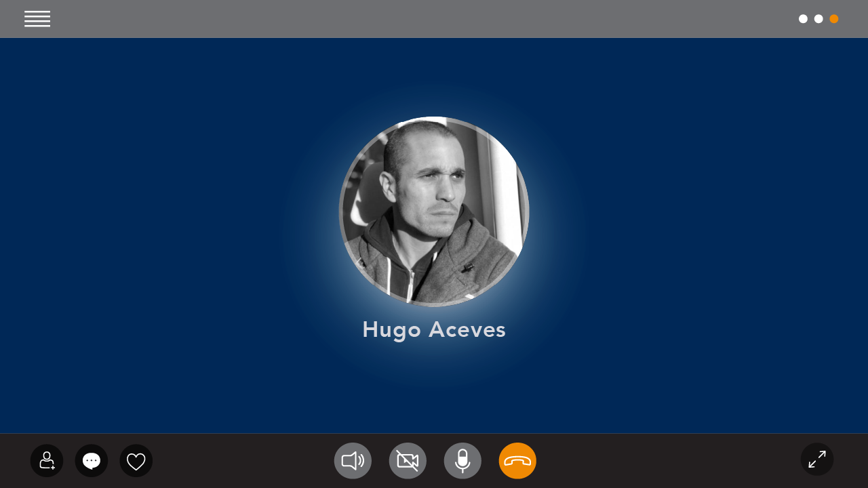This screenshot has height=488, width=868.
Task: End the call with the orange hang-up button
Action: pyautogui.click(x=517, y=461)
